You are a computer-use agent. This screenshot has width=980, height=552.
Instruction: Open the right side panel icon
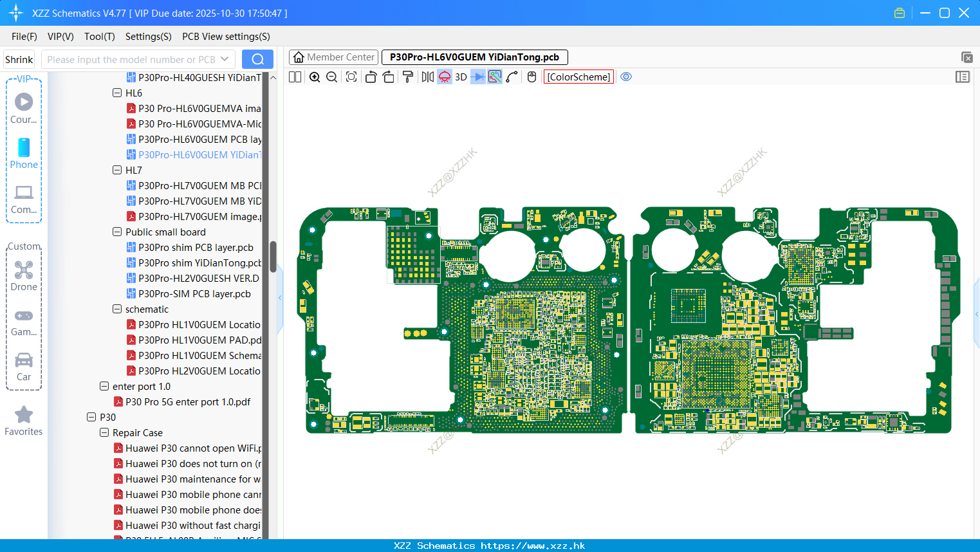click(x=963, y=77)
